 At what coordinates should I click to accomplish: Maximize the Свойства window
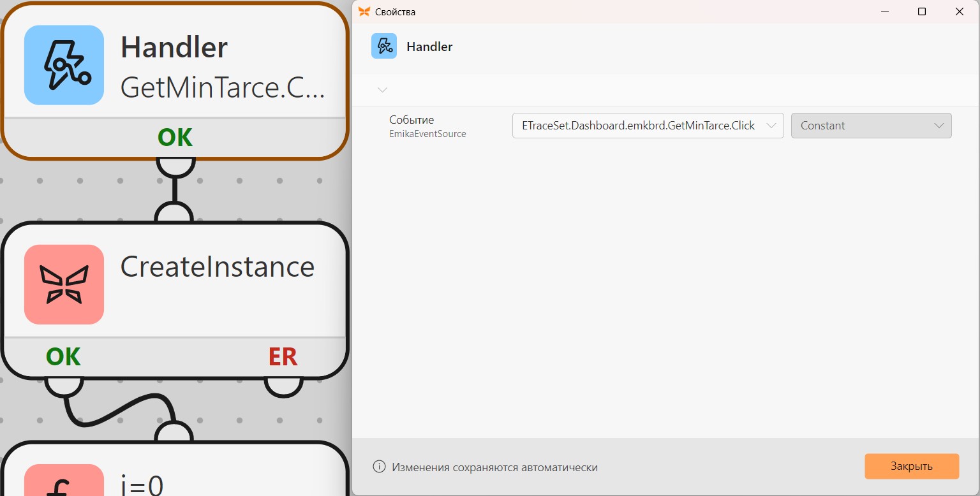(x=922, y=11)
